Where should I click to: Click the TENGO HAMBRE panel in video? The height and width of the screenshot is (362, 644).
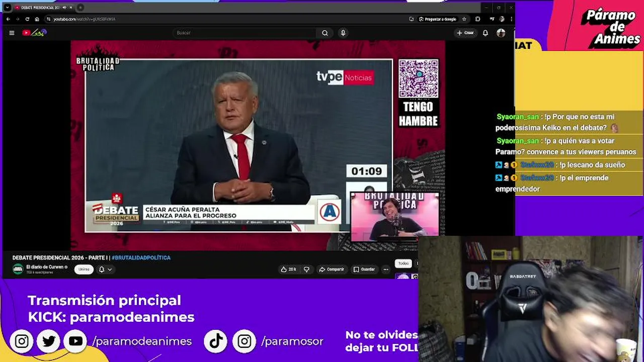(x=418, y=114)
